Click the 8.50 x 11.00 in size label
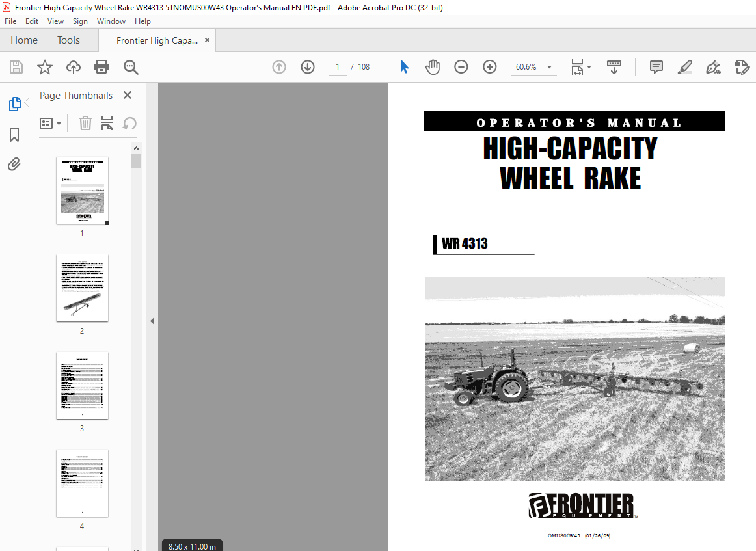The image size is (756, 551). [x=192, y=546]
